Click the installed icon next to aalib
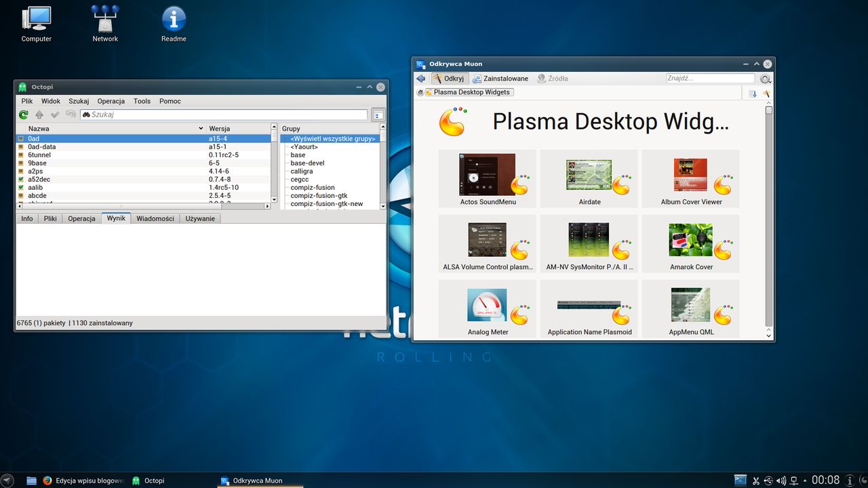 21,187
